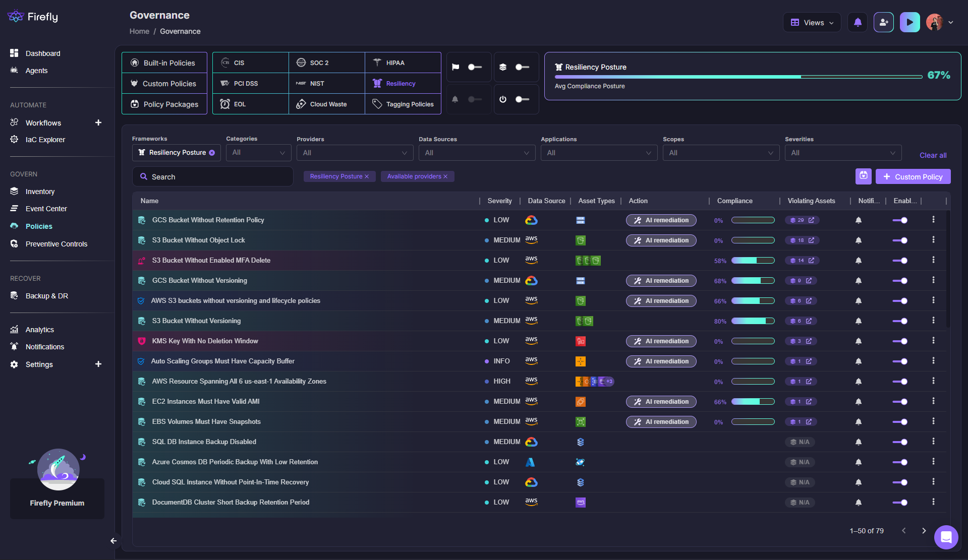Remove the Resiliency Posture filter chip

(367, 176)
